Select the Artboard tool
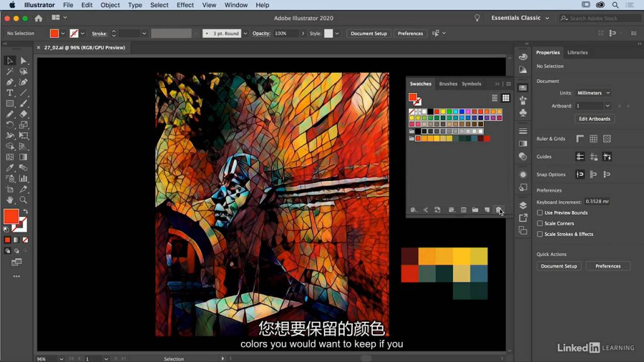This screenshot has height=362, width=644. pos(10,189)
